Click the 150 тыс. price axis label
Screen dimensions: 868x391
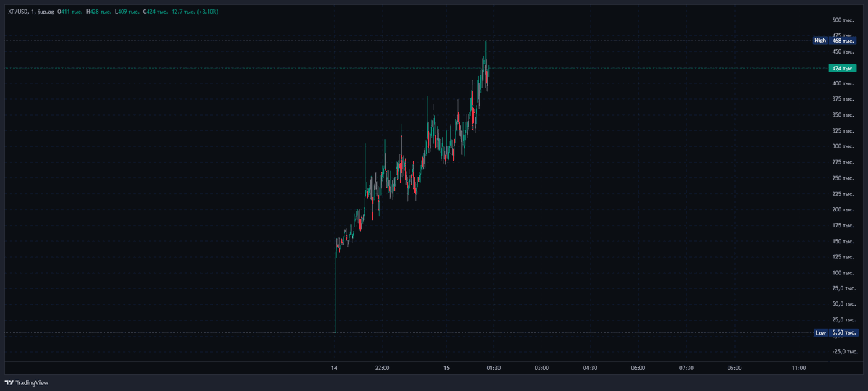pyautogui.click(x=843, y=241)
